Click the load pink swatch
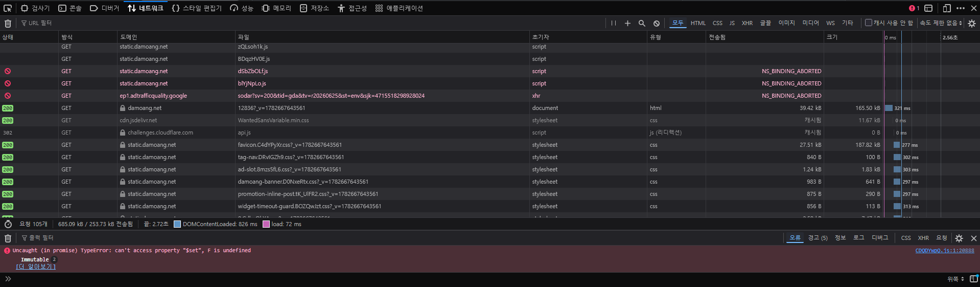 pos(266,224)
